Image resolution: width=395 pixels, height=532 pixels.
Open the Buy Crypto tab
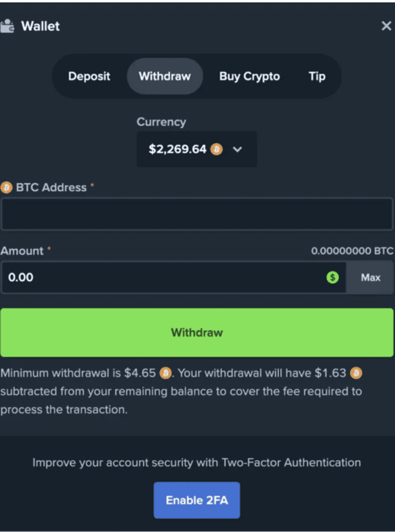[249, 76]
